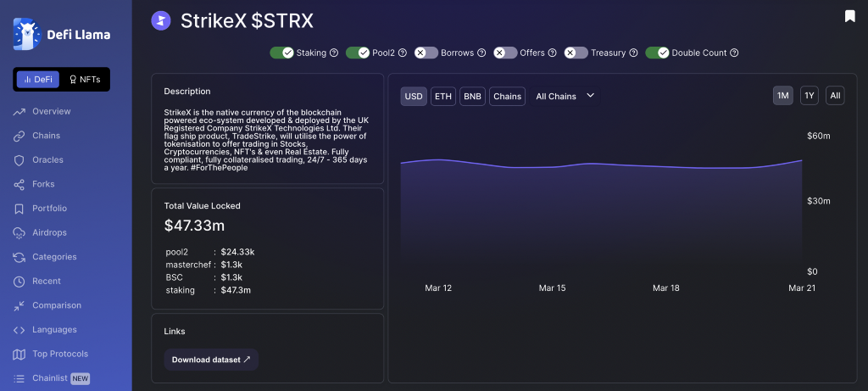This screenshot has width=868, height=391.
Task: Set chart range to 1Y
Action: pos(810,96)
